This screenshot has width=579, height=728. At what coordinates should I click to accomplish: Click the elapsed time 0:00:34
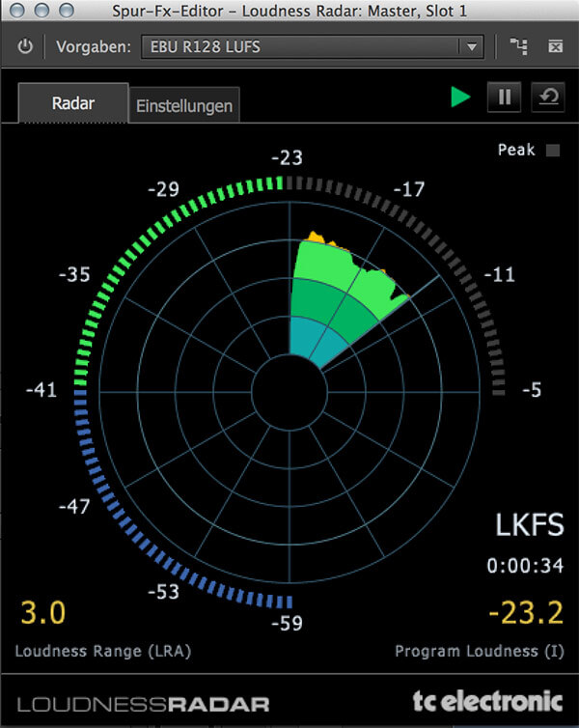pyautogui.click(x=525, y=566)
